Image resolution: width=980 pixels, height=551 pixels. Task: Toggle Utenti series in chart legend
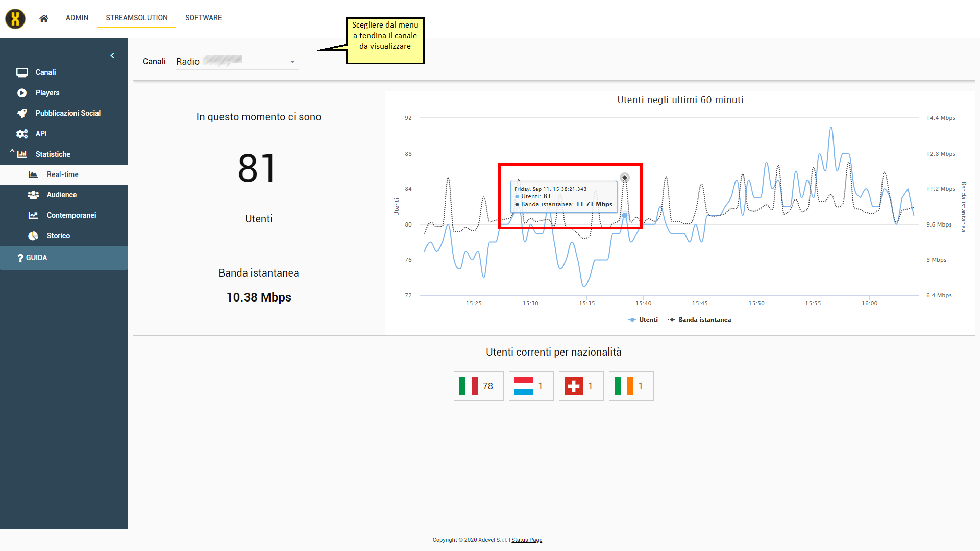(x=643, y=320)
